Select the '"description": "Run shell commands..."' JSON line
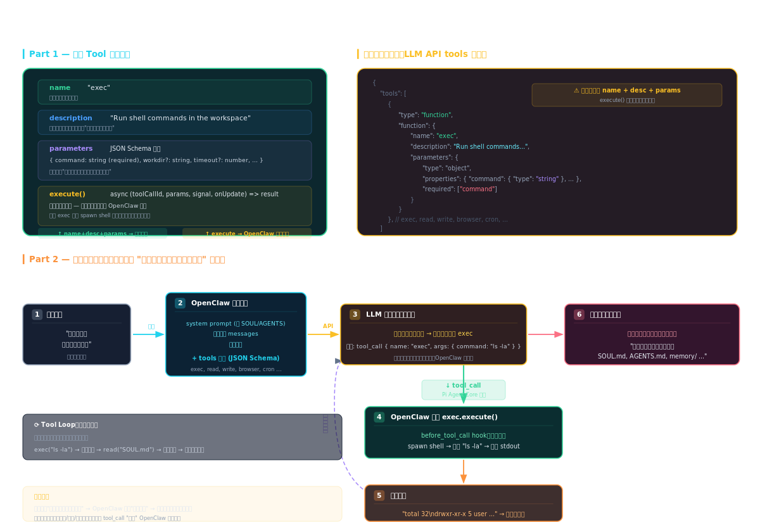Screen dimensions: 760x532 (469, 147)
